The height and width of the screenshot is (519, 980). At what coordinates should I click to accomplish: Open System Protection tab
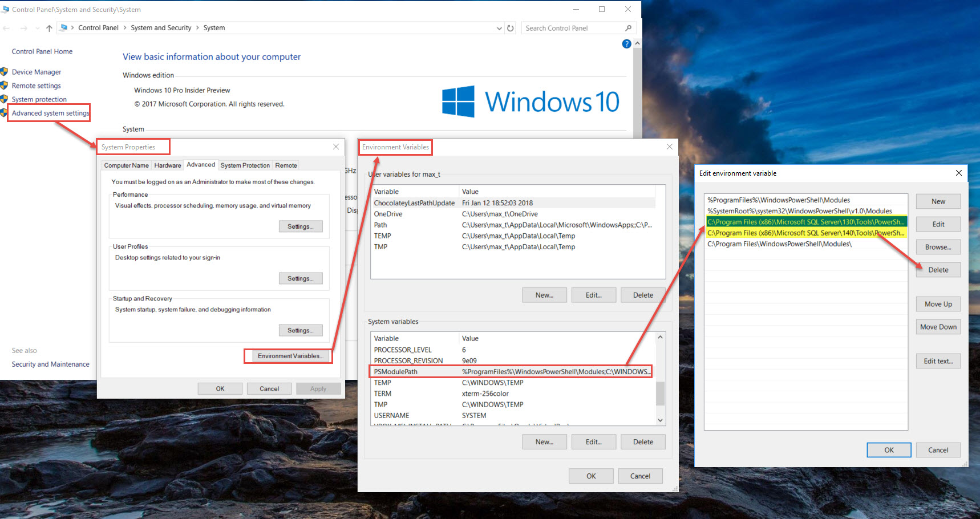[245, 165]
